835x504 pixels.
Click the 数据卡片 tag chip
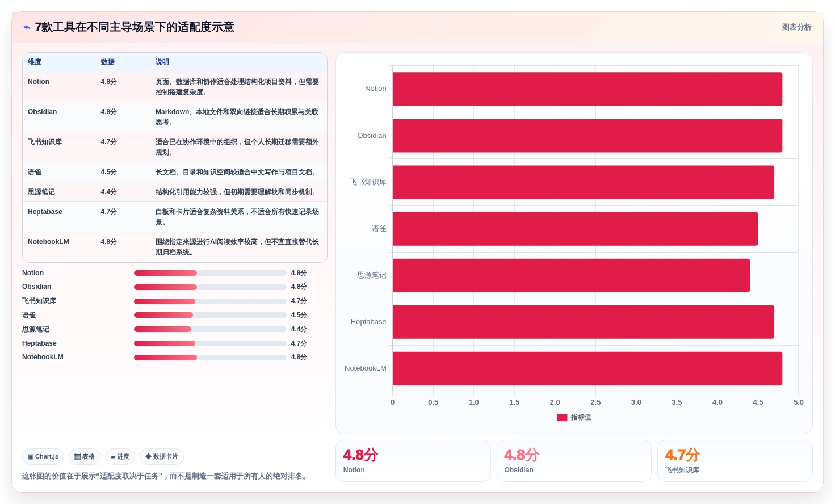162,456
